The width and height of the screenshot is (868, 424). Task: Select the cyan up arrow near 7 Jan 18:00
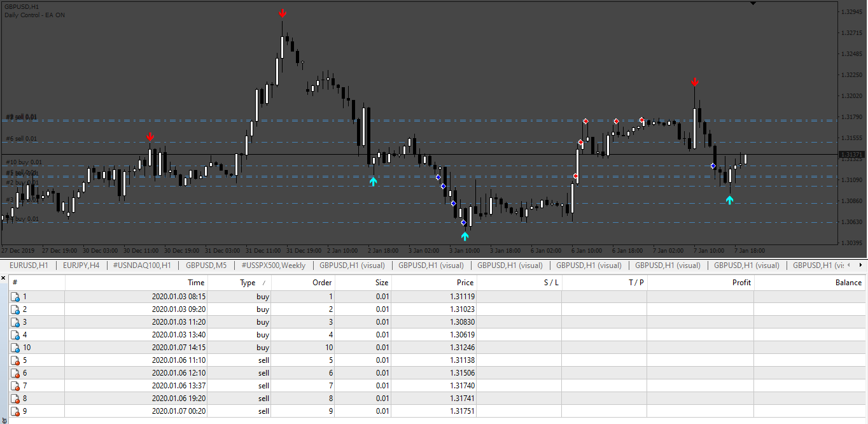click(730, 200)
